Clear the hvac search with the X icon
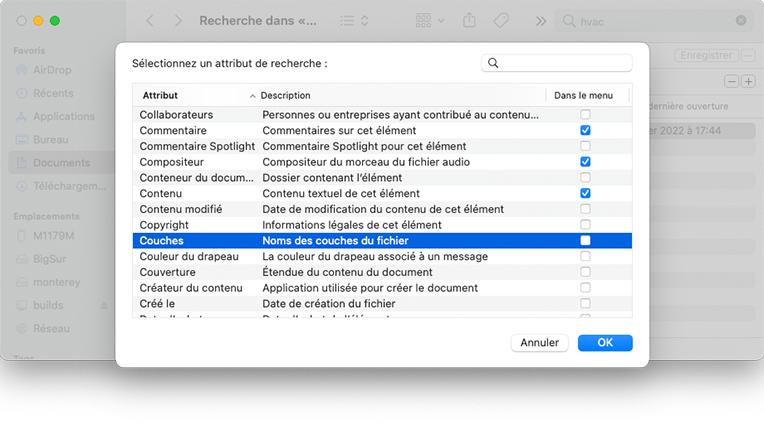764x430 pixels. click(x=741, y=20)
